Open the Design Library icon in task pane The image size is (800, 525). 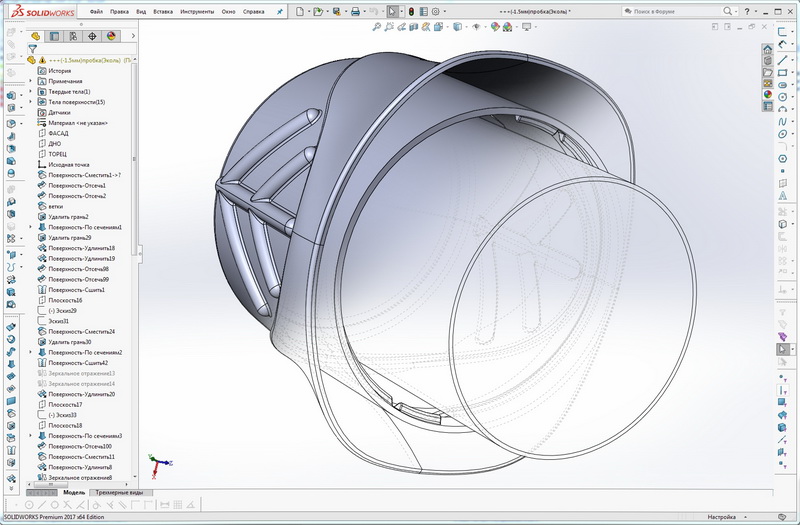[768, 61]
